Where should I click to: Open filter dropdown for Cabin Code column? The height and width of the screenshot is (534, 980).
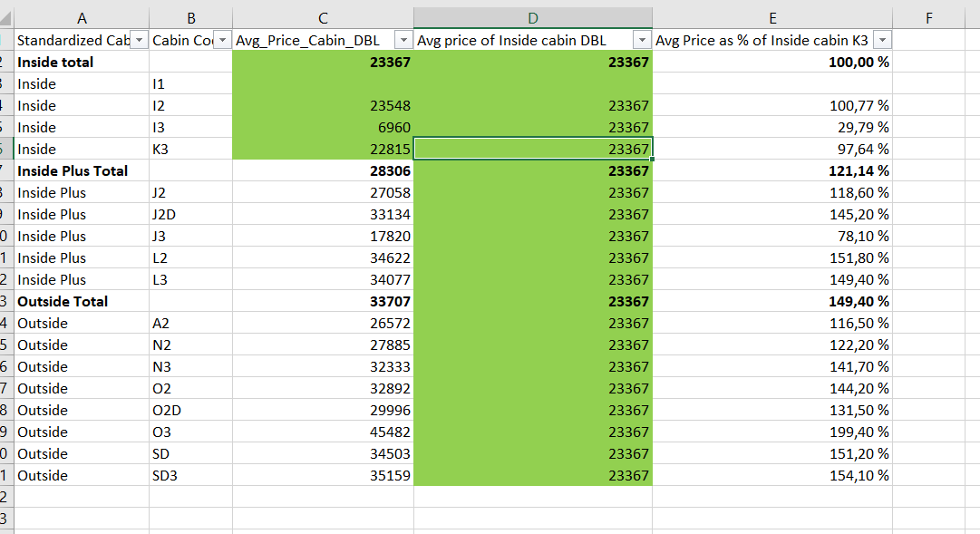pyautogui.click(x=222, y=40)
